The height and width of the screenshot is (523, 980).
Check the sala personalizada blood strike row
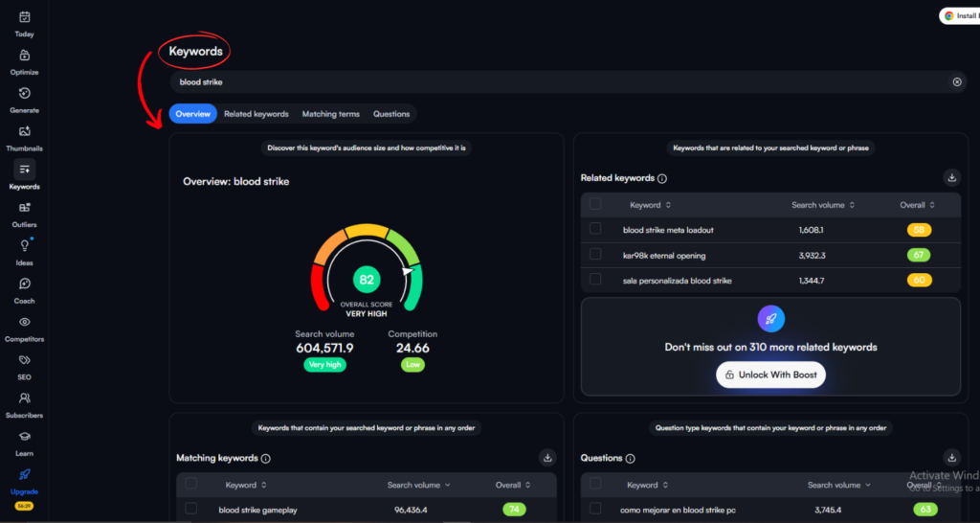tap(595, 279)
